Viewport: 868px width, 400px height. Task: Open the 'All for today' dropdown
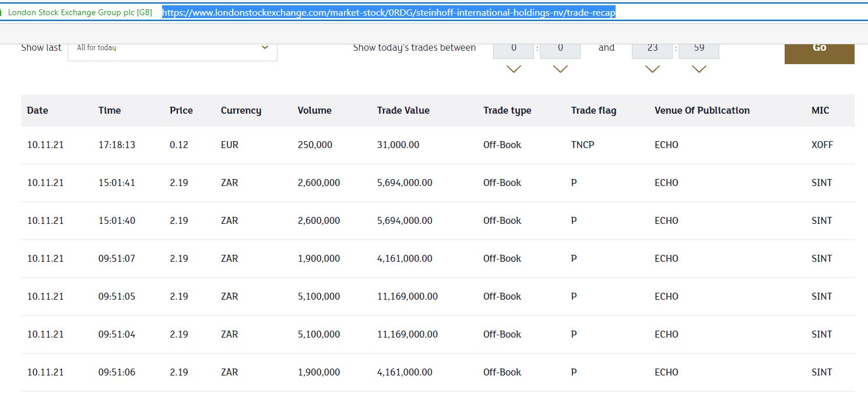172,48
